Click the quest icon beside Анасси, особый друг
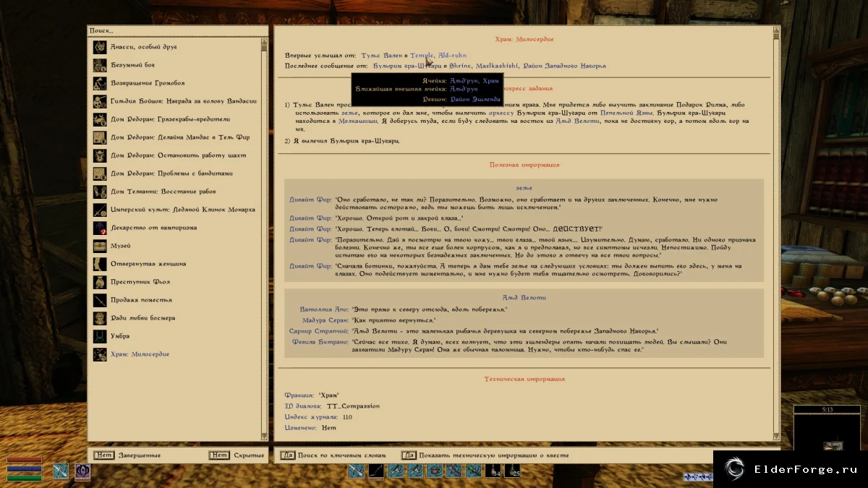Image resolution: width=868 pixels, height=488 pixels. pyautogui.click(x=100, y=47)
